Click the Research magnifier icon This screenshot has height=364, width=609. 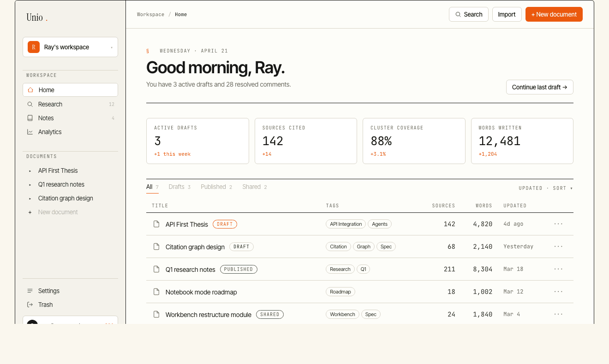(x=30, y=104)
